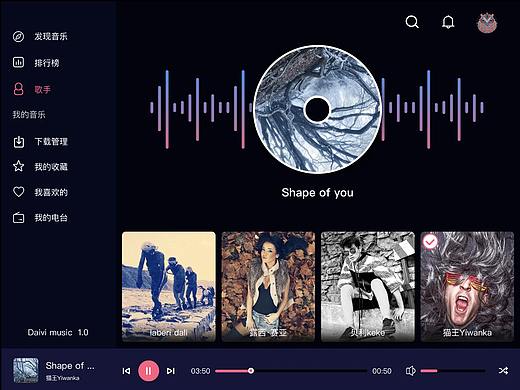
Task: Skip to the previous track
Action: [126, 371]
